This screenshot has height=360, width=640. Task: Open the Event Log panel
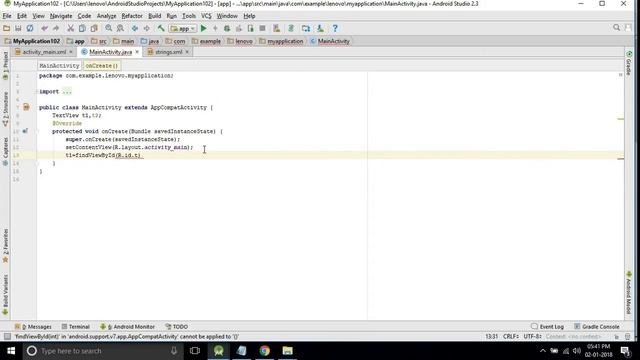pyautogui.click(x=547, y=327)
